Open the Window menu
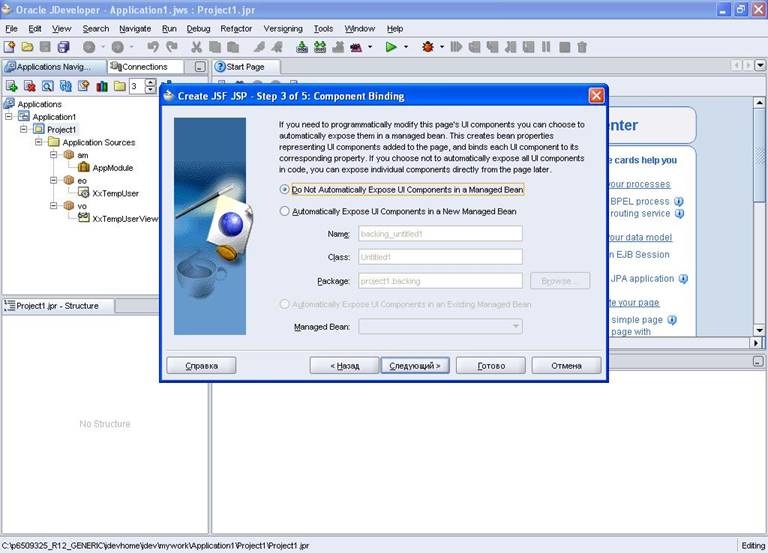The height and width of the screenshot is (553, 768). click(x=360, y=29)
